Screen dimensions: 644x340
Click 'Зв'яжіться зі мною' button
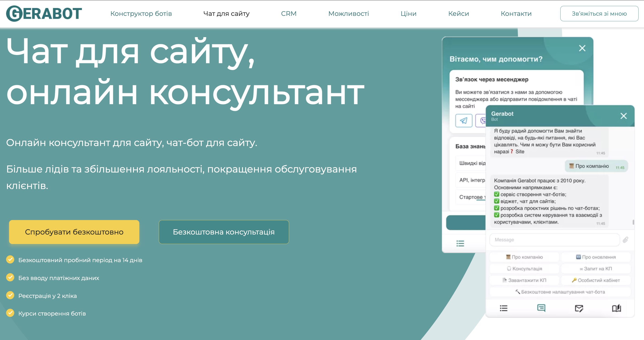pos(599,14)
